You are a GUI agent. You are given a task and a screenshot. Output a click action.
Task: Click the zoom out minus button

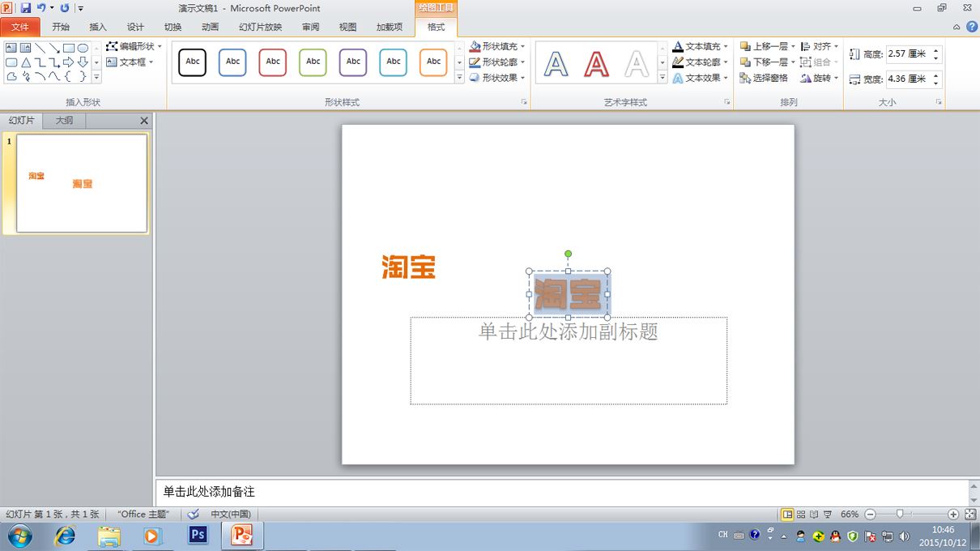[870, 515]
